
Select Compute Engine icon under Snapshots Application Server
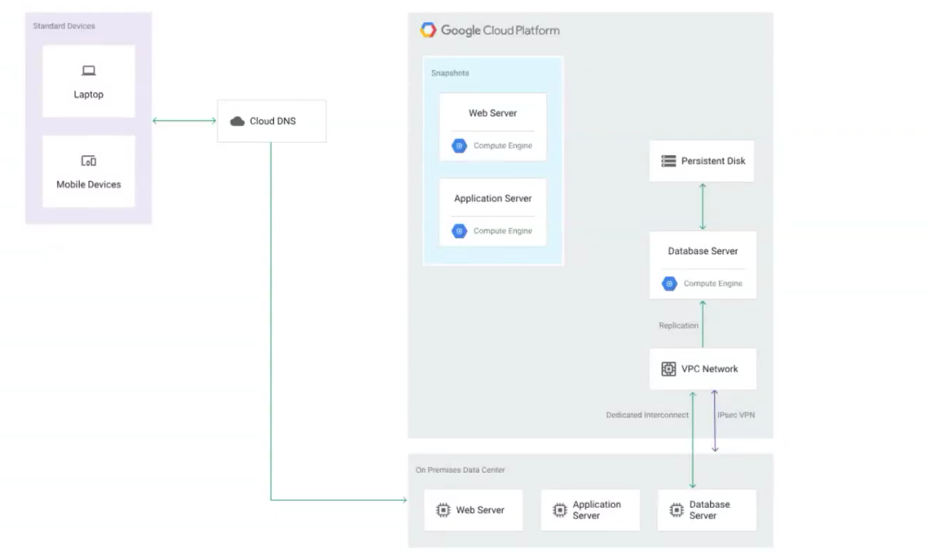(x=459, y=231)
